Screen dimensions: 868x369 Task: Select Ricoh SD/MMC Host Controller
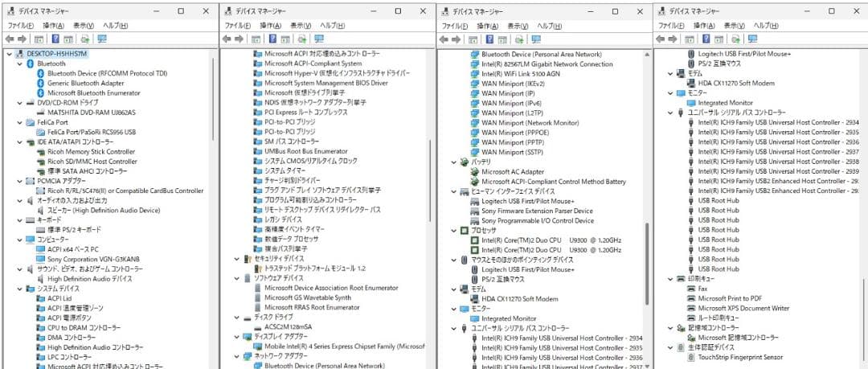(x=92, y=162)
